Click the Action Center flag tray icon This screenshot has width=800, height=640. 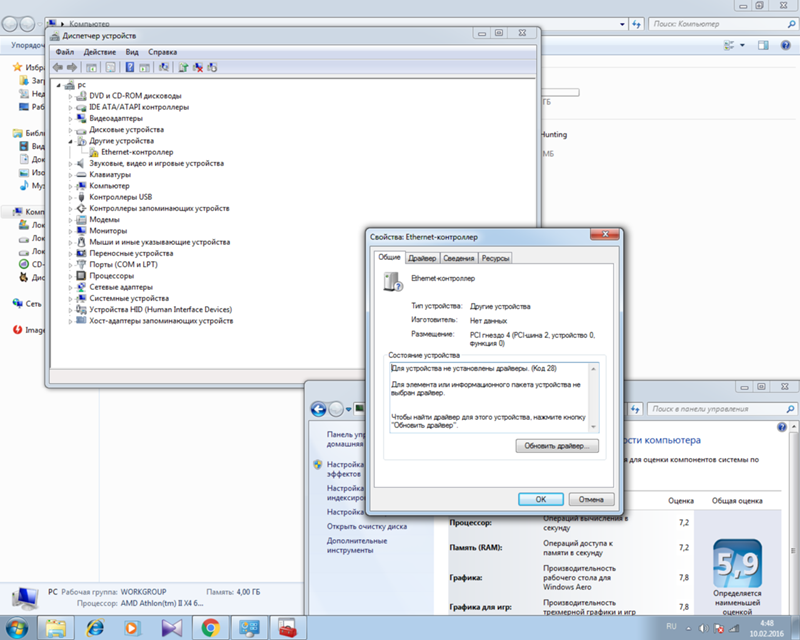718,628
